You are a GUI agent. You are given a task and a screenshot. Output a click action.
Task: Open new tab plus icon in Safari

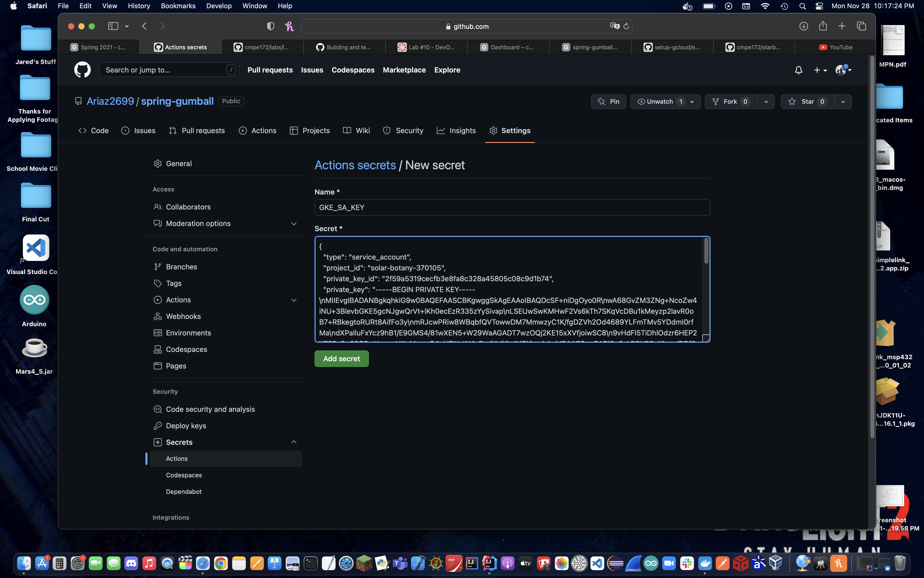pos(841,26)
